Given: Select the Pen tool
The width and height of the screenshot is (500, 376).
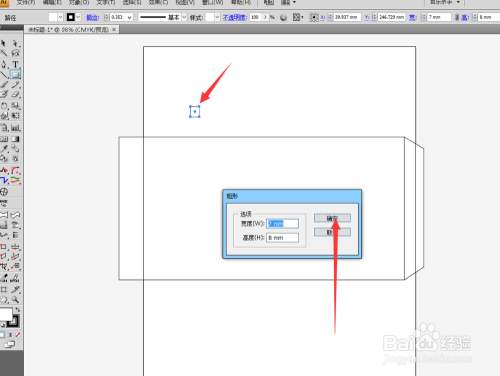Looking at the screenshot, I should coord(4,64).
